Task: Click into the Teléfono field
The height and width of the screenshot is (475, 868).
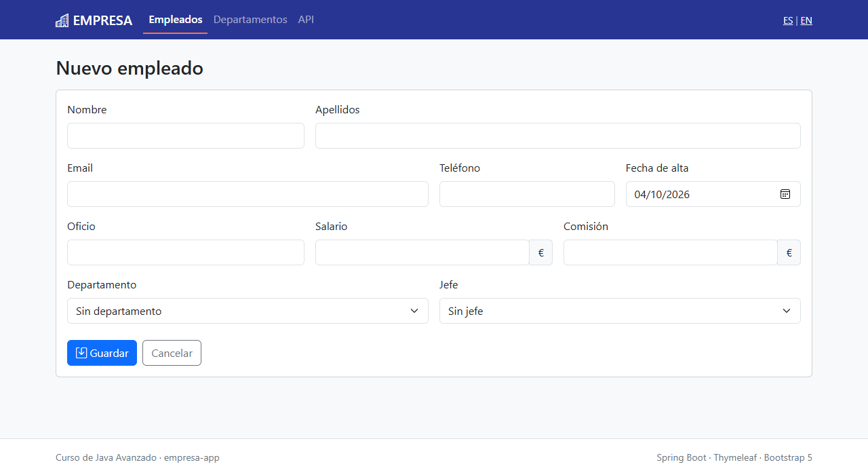Action: click(527, 194)
